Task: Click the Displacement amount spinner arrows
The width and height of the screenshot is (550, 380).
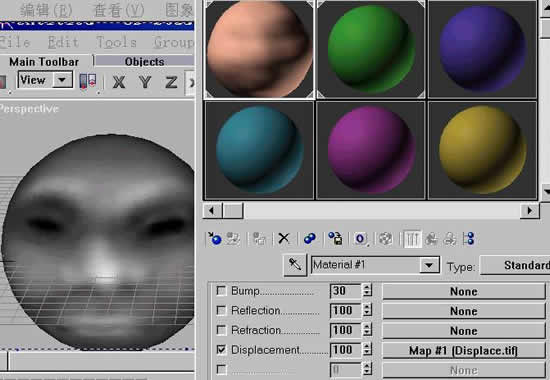Action: 367,349
